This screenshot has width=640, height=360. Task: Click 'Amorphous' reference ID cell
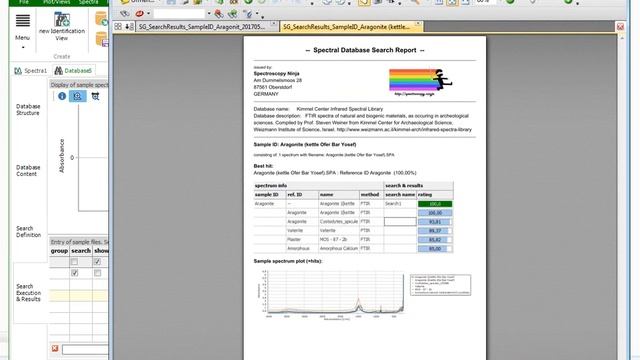click(298, 249)
